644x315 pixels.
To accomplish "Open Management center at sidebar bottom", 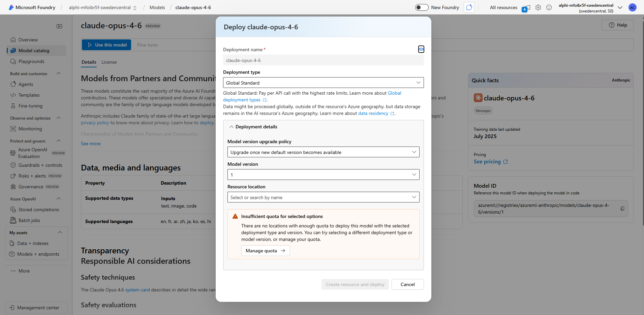I will [36, 308].
